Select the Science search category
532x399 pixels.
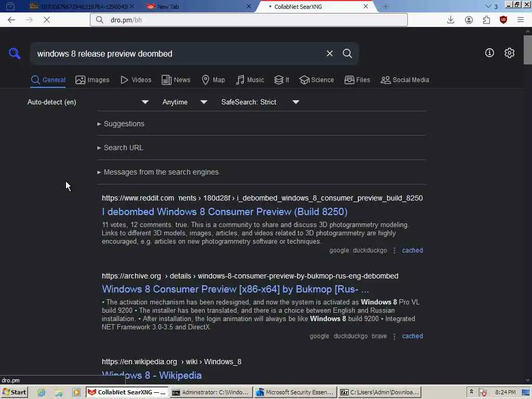tap(316, 80)
